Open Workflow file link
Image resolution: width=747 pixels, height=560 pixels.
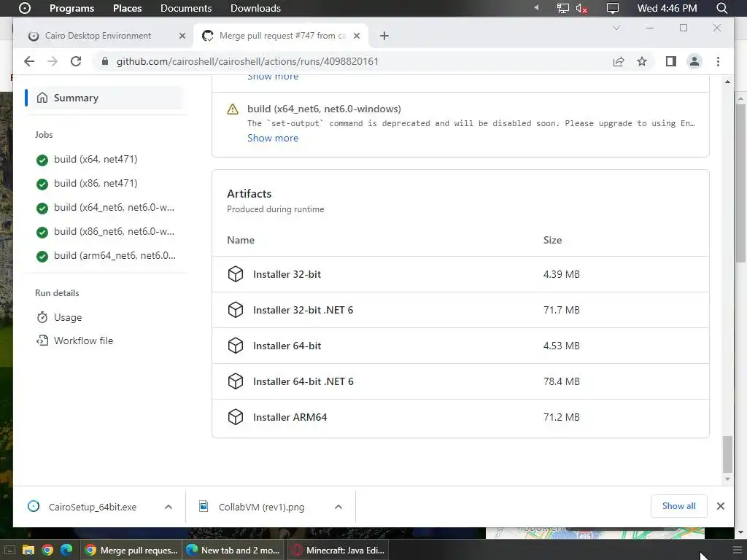[x=83, y=341]
